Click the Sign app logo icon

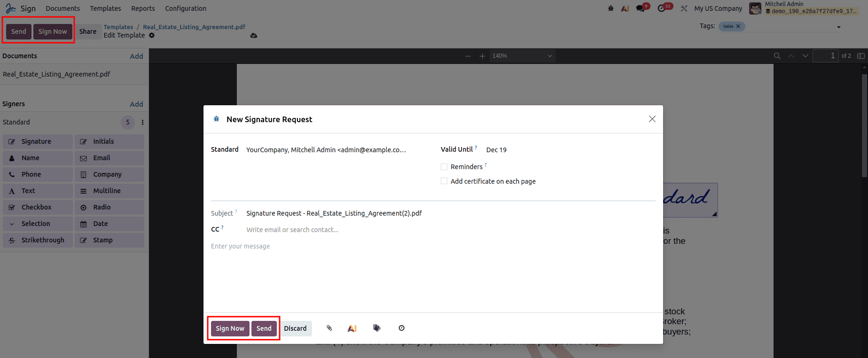tap(10, 8)
